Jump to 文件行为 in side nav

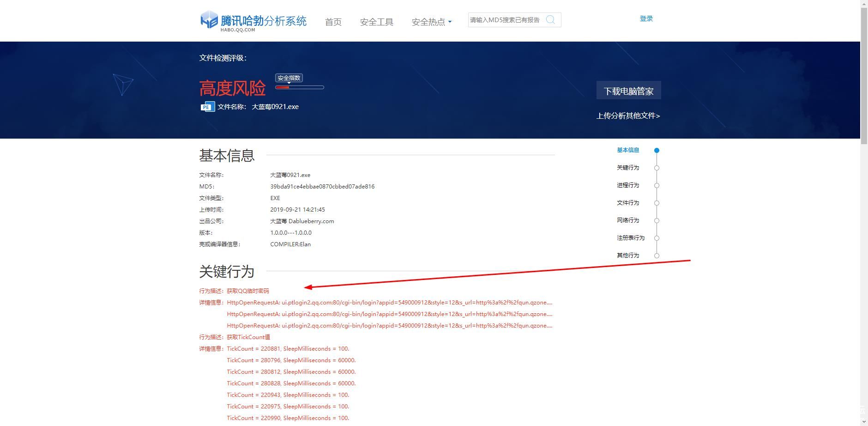pos(628,203)
